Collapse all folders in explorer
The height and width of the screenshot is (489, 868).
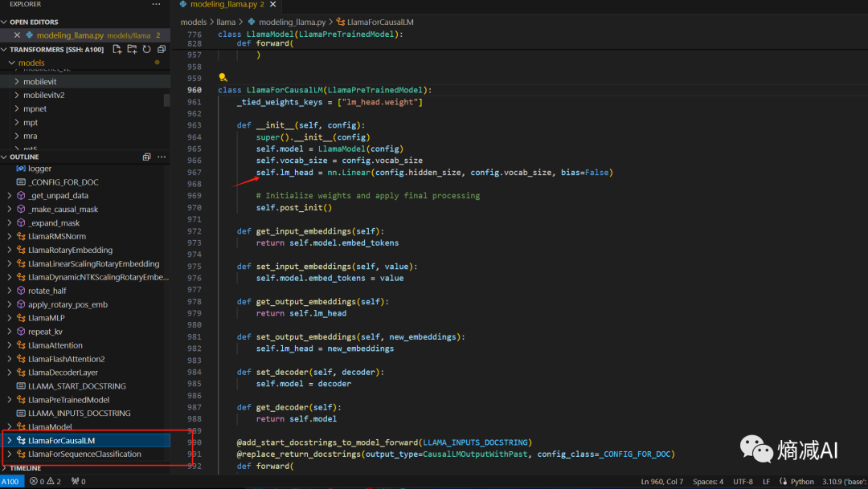coord(162,49)
